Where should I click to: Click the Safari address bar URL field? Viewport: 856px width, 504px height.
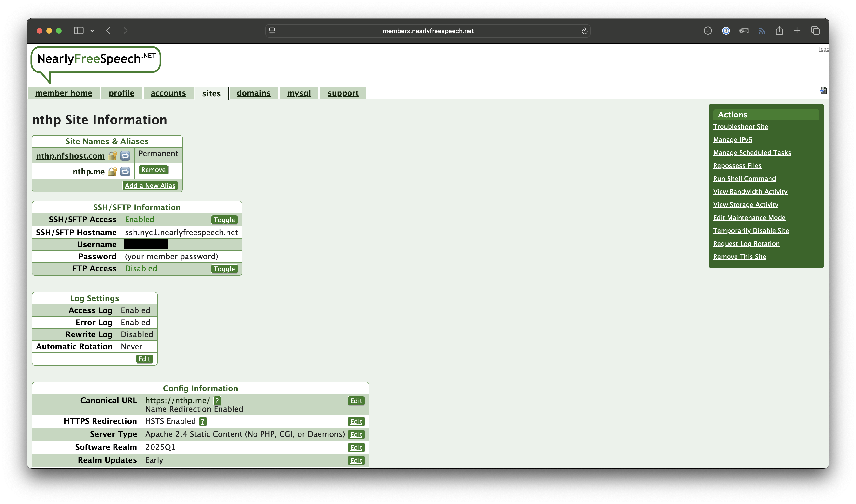[428, 31]
